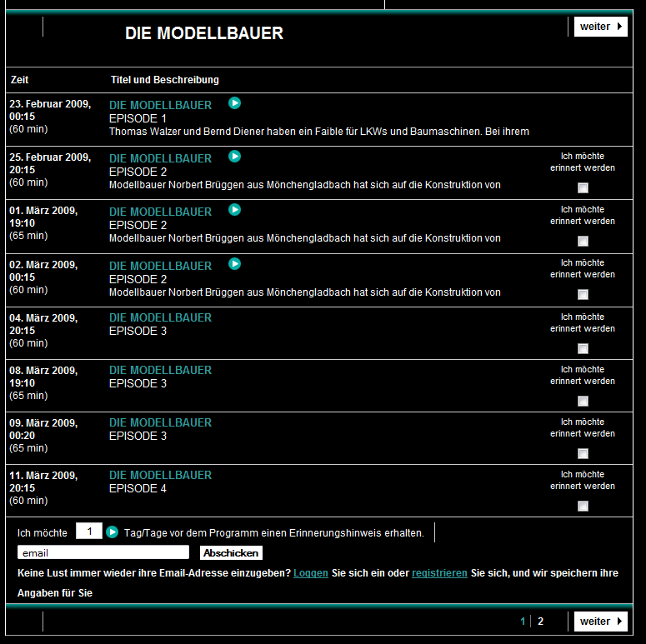Check reminder box for 11. März Episode 4
This screenshot has width=646, height=644.
(583, 506)
